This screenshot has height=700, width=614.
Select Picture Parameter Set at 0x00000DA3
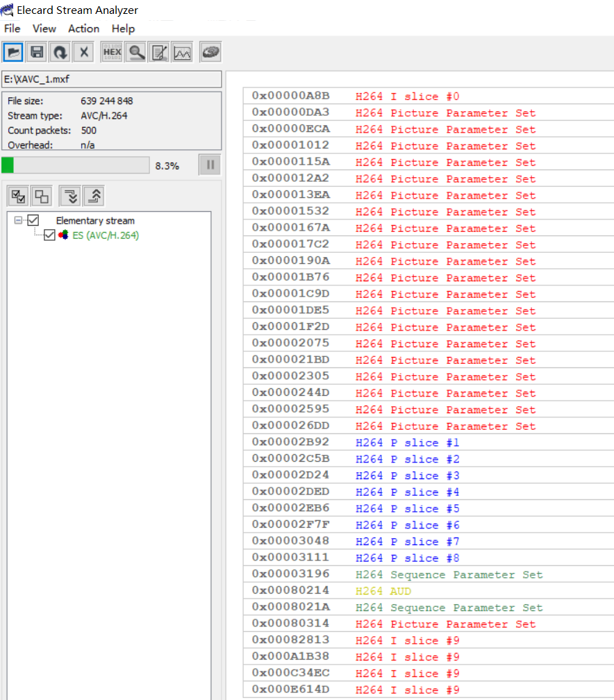tap(429, 112)
